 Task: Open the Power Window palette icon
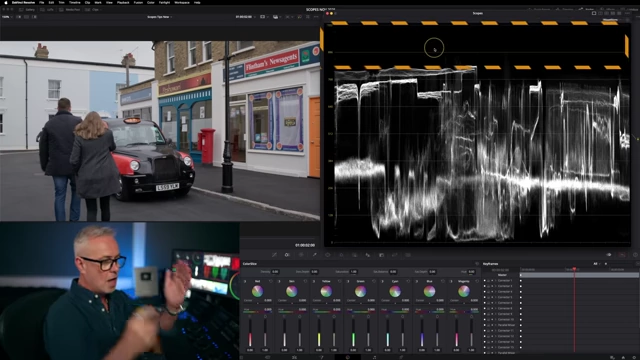328,255
